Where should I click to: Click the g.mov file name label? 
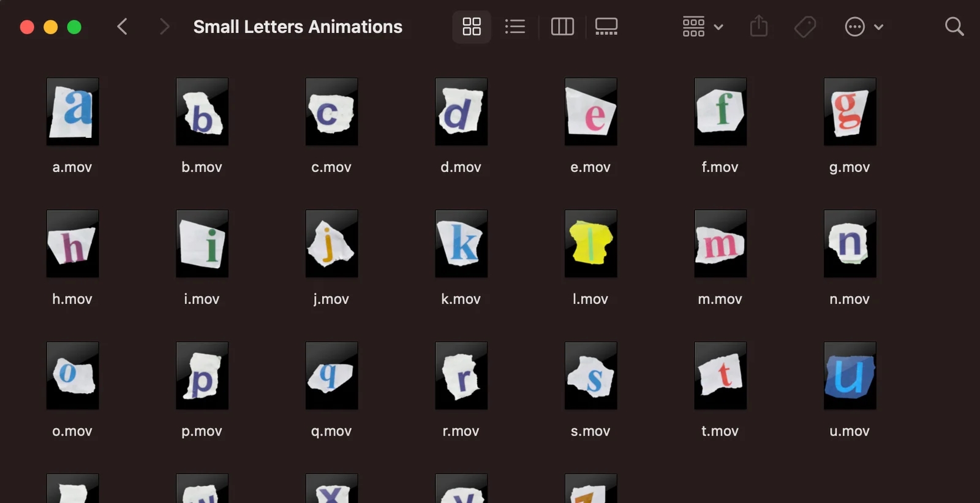coord(850,167)
